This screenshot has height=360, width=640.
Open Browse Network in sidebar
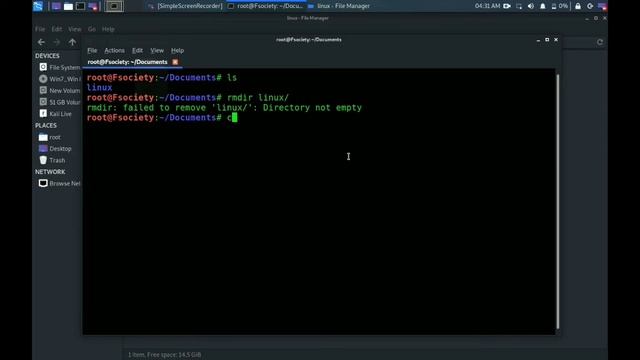60,184
